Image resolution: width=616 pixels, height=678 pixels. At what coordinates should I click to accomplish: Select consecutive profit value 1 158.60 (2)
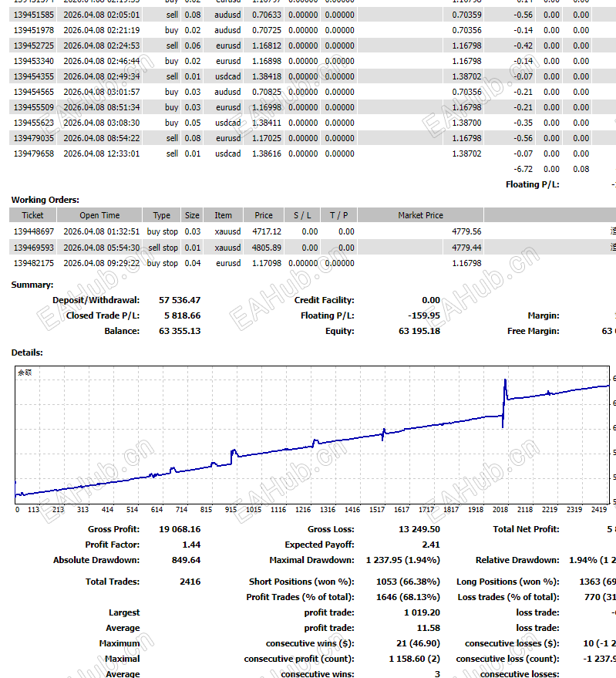pyautogui.click(x=415, y=659)
